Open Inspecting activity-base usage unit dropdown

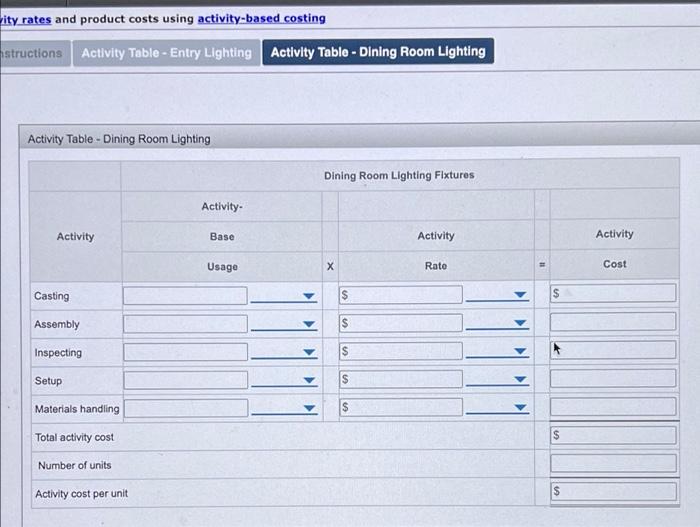[284, 352]
